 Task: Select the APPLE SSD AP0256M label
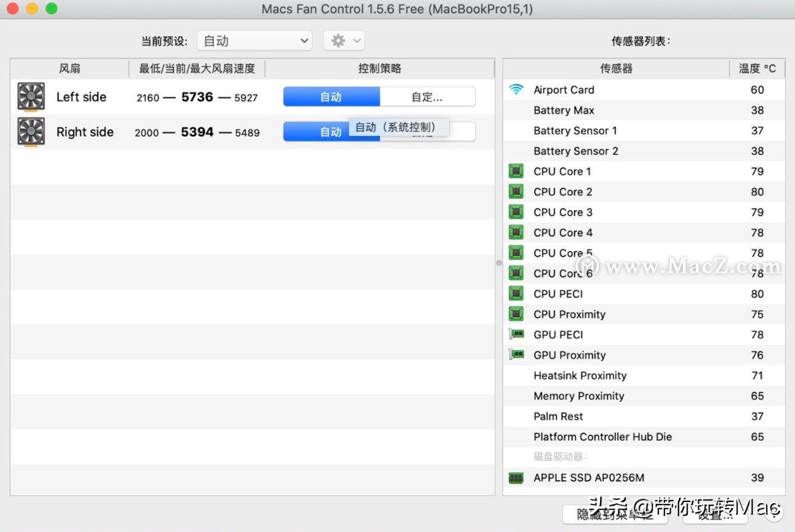[x=589, y=478]
